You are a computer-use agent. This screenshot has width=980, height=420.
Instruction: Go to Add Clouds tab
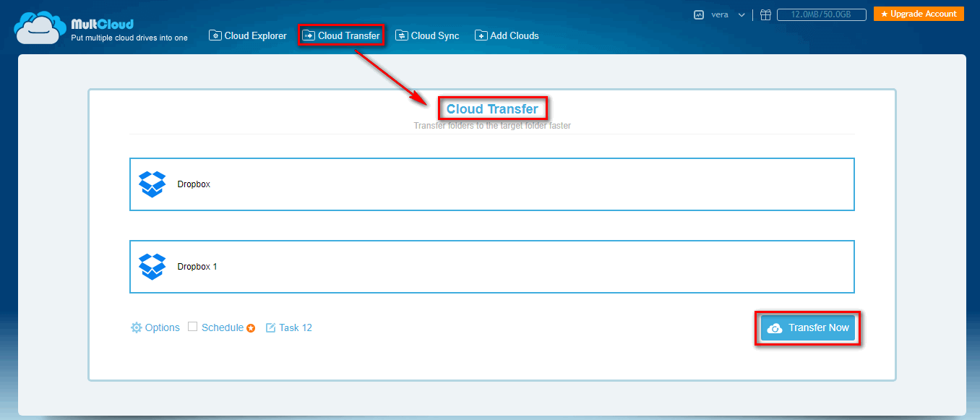pos(507,35)
